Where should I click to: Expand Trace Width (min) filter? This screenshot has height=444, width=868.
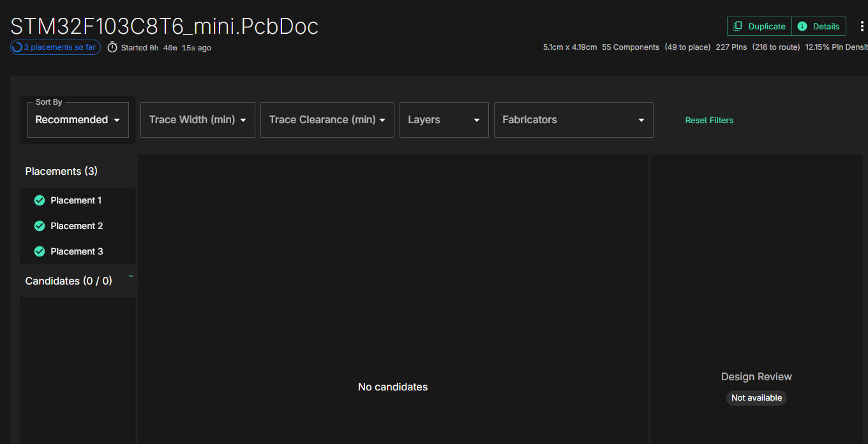[x=198, y=120]
